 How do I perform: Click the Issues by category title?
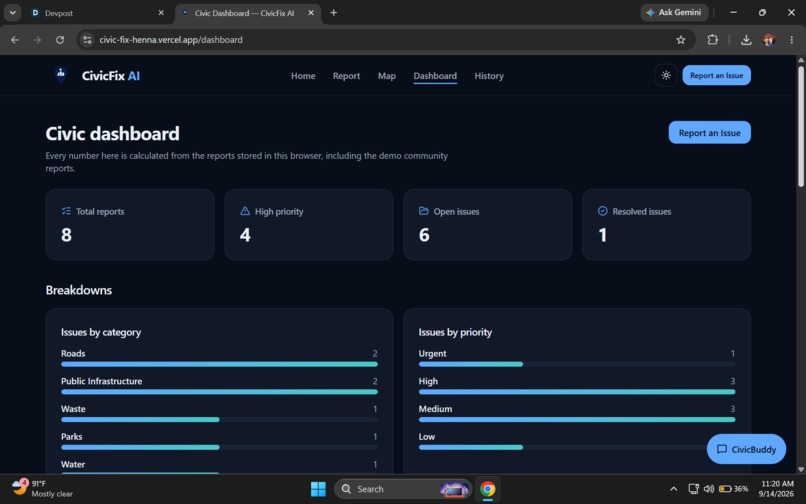pos(101,332)
